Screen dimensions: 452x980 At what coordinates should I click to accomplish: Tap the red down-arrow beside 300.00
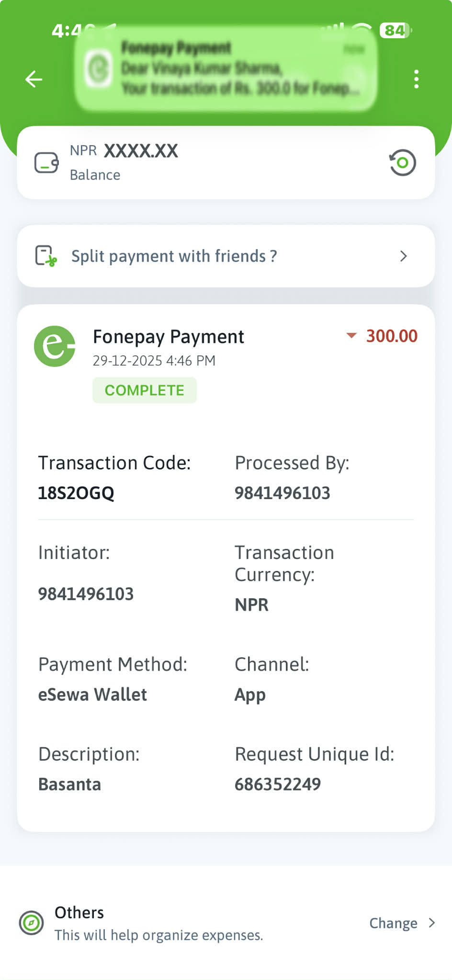point(351,336)
